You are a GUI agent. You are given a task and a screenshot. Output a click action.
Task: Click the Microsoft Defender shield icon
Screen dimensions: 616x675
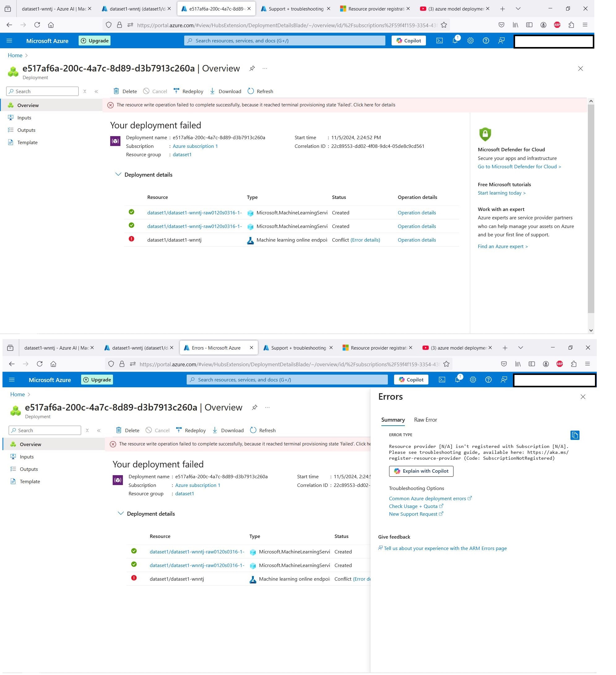coord(485,134)
